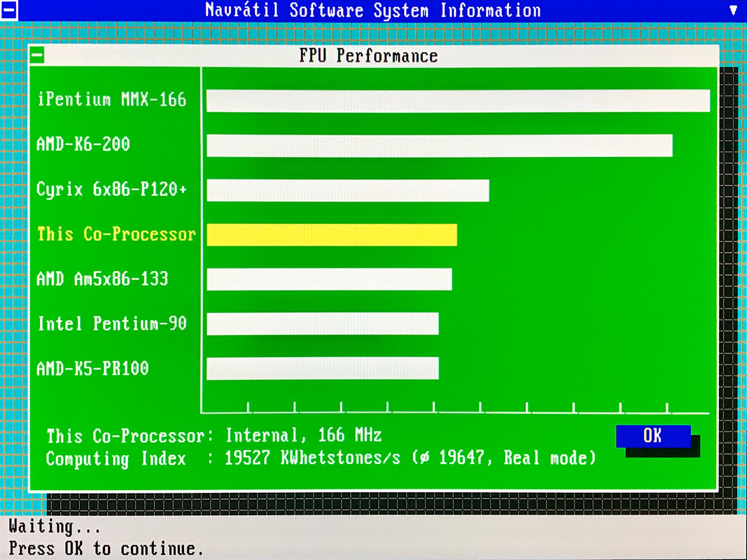
Task: Click the 'Waiting...' status line
Action: (55, 526)
